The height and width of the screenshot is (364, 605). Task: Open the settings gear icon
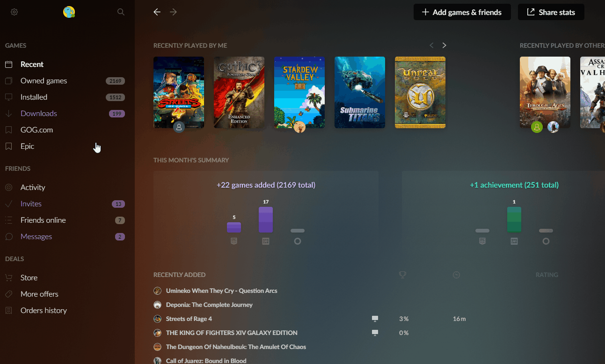click(15, 12)
